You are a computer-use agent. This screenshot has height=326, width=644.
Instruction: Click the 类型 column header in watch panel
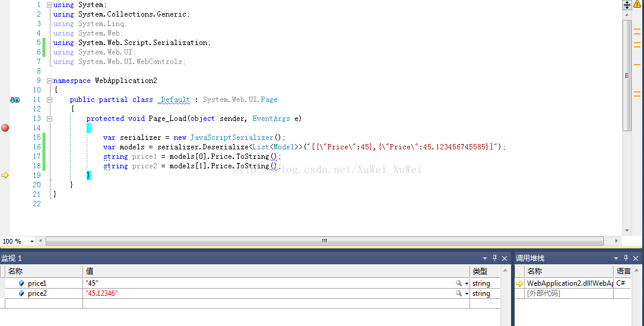click(485, 271)
